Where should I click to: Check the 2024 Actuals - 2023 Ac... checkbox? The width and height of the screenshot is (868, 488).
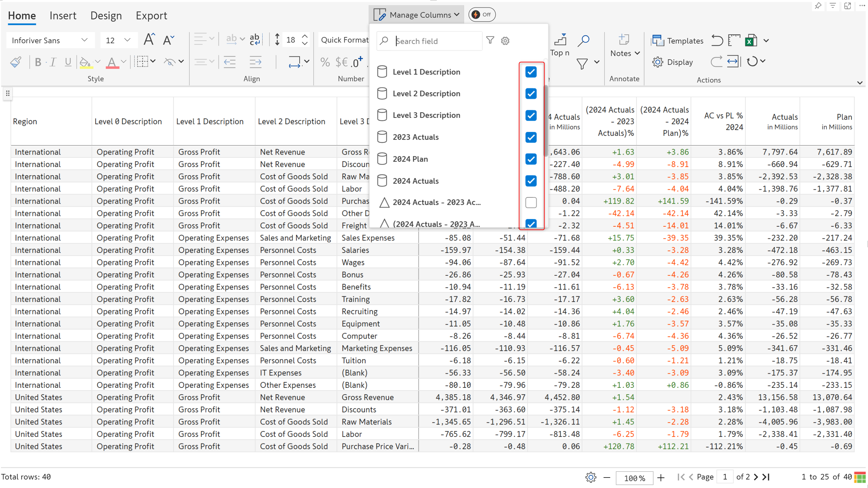coord(531,202)
